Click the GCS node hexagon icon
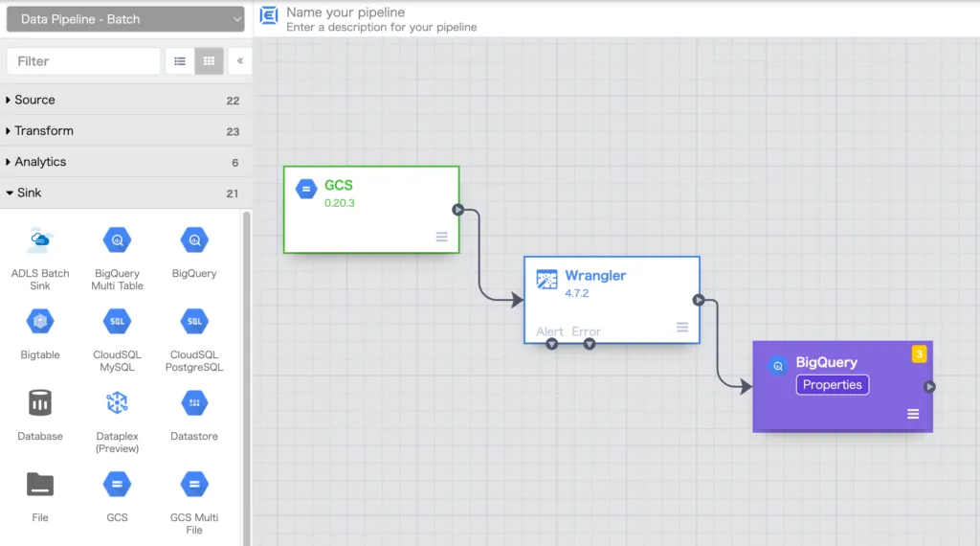This screenshot has width=980, height=546. (306, 189)
